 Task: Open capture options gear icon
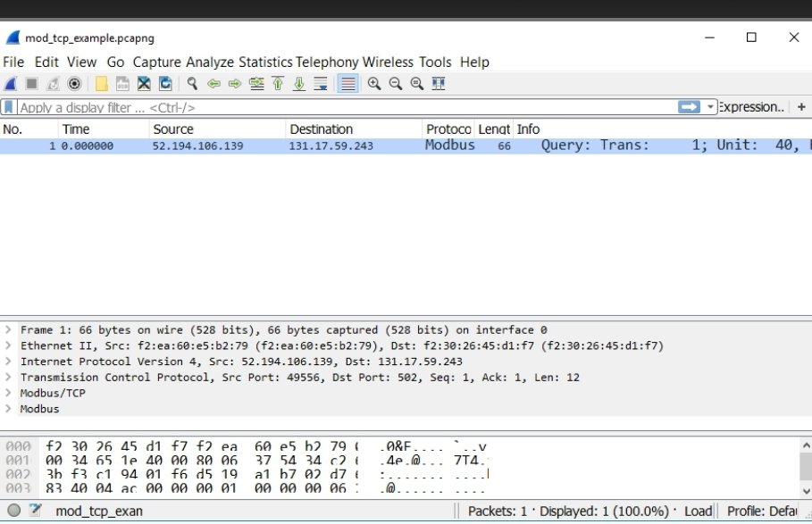coord(75,84)
